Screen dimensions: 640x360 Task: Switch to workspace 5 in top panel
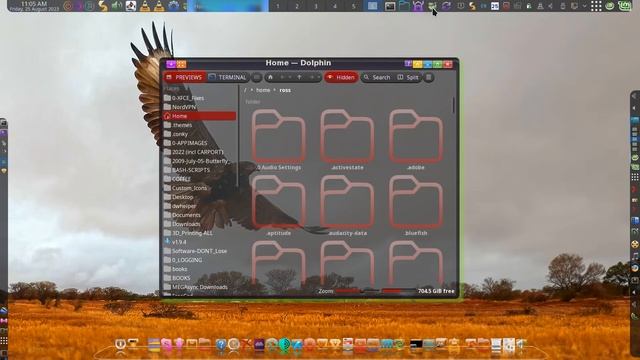(353, 6)
